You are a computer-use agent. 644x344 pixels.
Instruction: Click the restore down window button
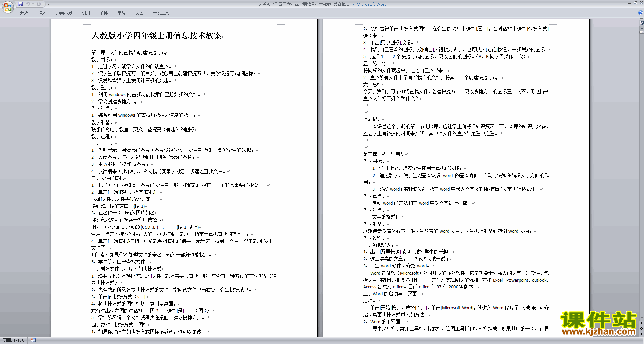635,3
